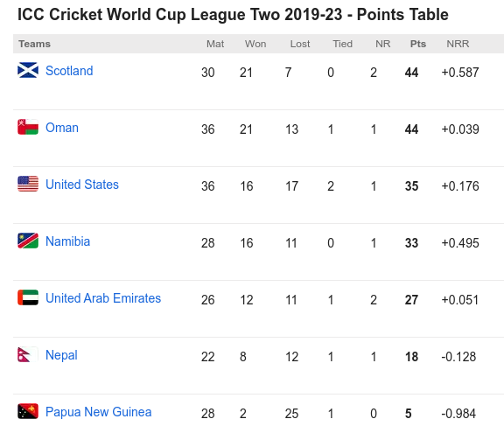504x433 pixels.
Task: Select the Pts column header
Action: [418, 44]
